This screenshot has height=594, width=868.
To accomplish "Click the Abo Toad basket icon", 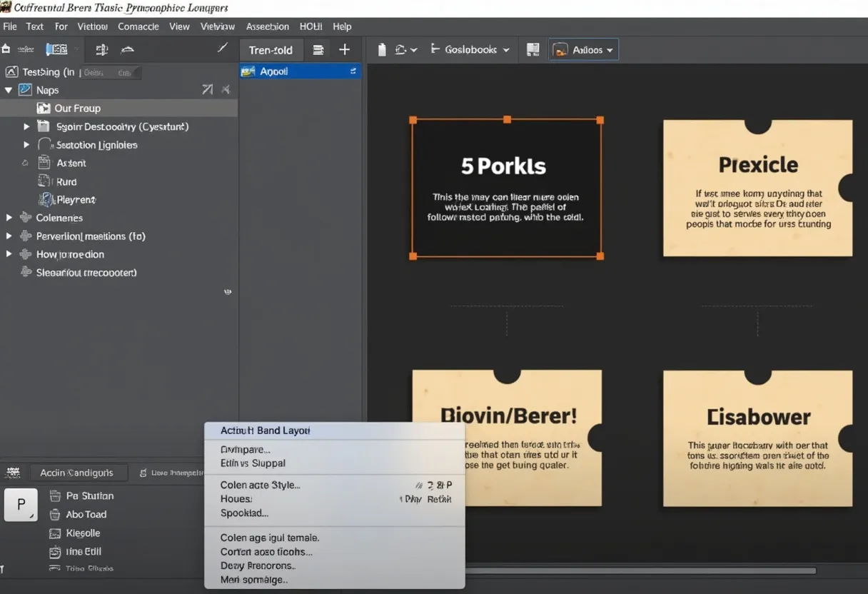I will pyautogui.click(x=55, y=514).
